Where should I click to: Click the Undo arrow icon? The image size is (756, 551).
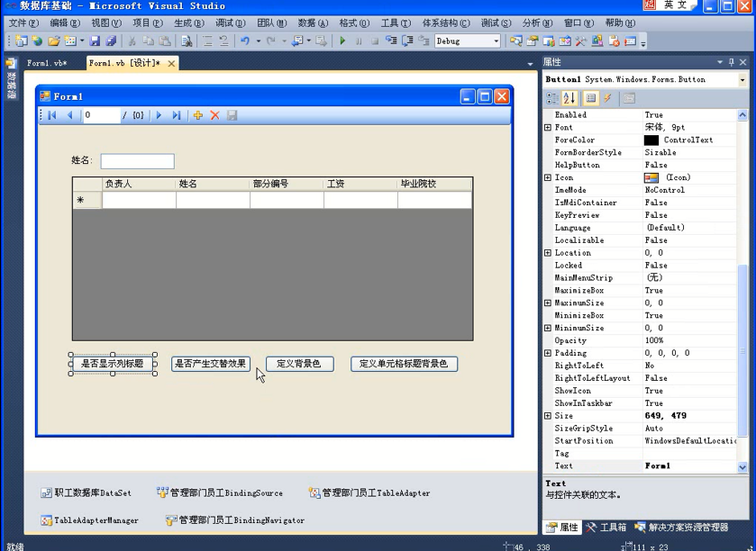(x=245, y=41)
